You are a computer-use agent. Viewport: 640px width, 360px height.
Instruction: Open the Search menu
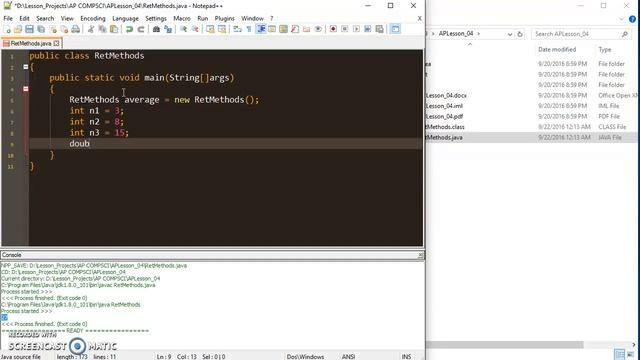(45, 18)
